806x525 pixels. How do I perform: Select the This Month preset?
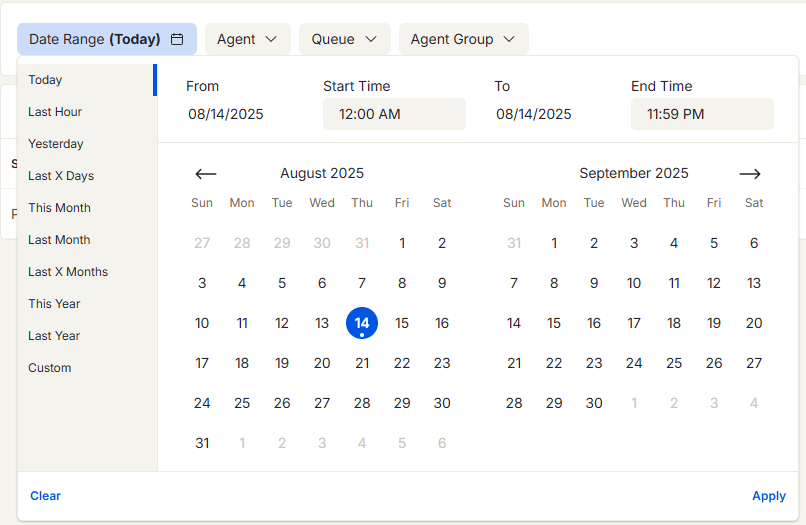click(59, 208)
